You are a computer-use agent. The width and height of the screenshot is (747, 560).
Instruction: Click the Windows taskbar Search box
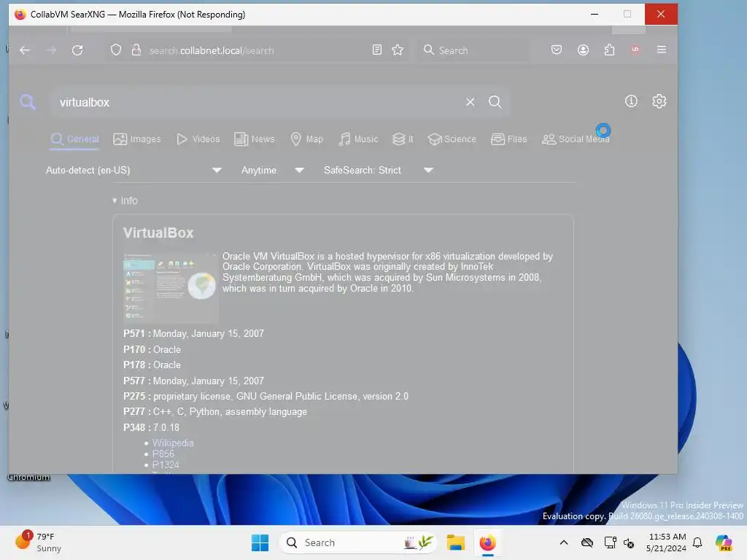click(x=357, y=542)
